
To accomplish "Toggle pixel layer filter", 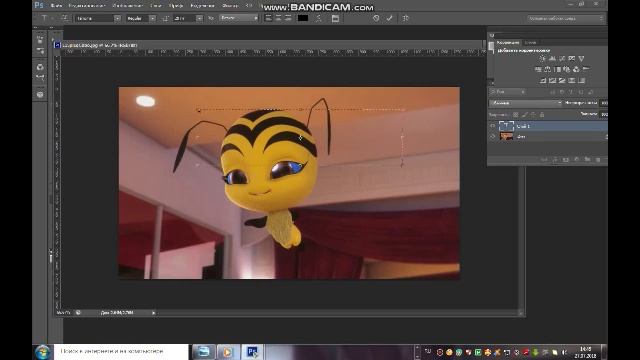I will [x=552, y=92].
